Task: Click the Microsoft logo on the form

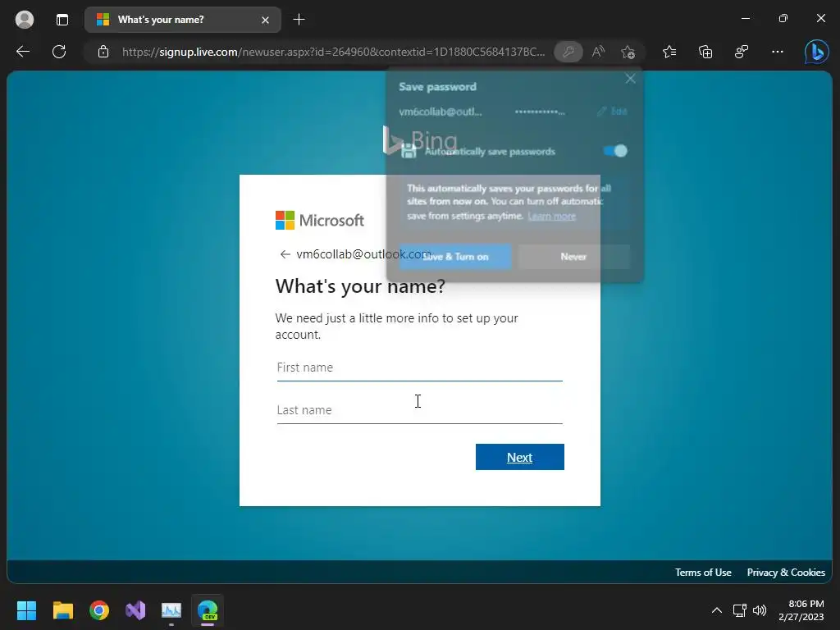Action: point(319,220)
